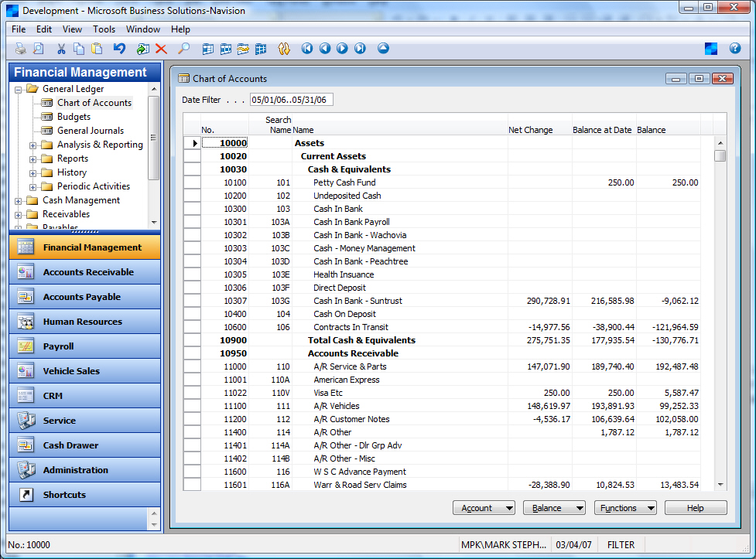
Task: Open the View menu
Action: pos(72,29)
